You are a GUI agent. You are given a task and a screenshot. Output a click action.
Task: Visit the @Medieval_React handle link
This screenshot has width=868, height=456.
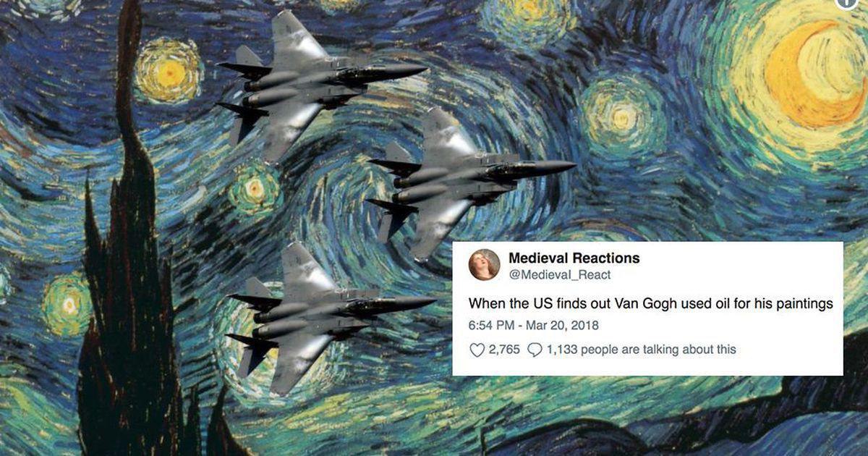click(x=560, y=274)
